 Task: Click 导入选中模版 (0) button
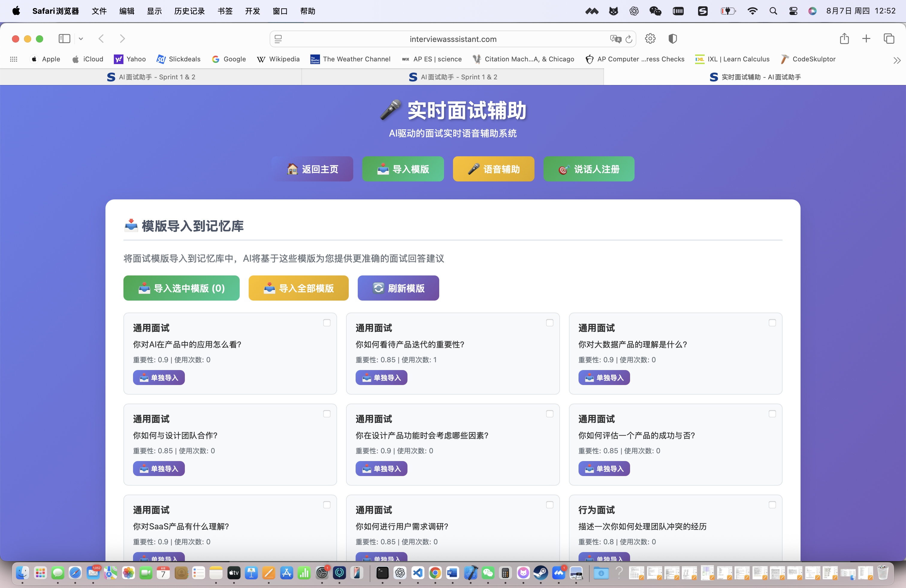181,288
